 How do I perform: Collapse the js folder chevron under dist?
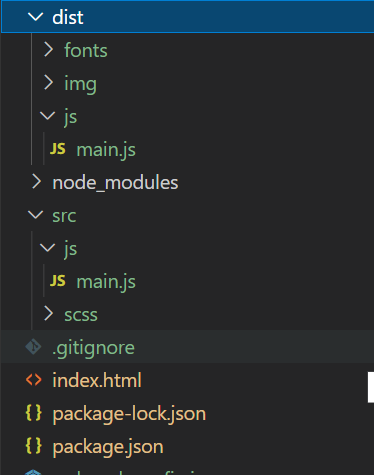pyautogui.click(x=47, y=116)
